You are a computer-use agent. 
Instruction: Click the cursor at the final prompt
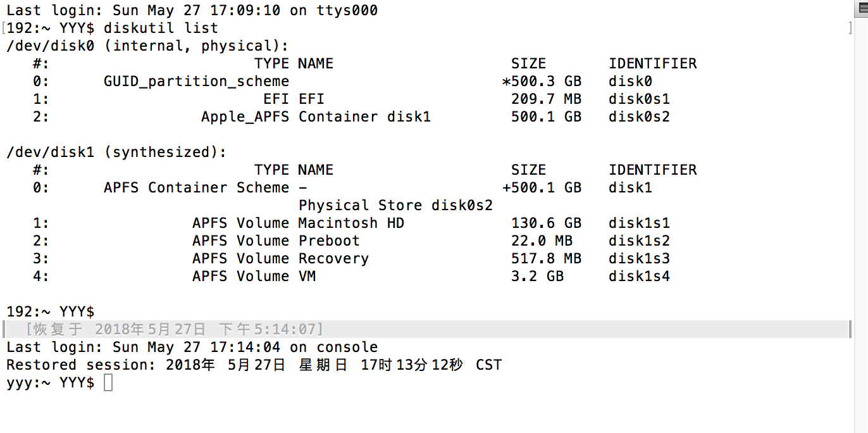[108, 382]
